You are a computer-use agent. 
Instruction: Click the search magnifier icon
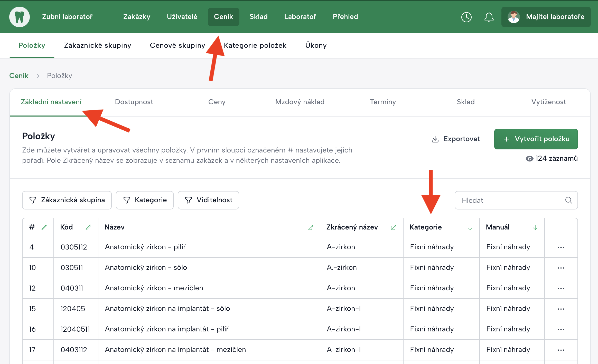point(568,200)
